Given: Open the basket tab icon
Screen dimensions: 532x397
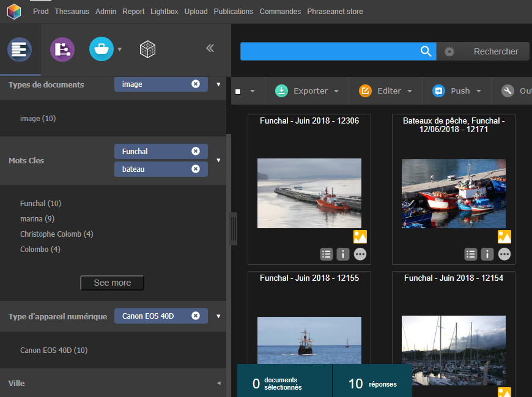Looking at the screenshot, I should point(102,49).
